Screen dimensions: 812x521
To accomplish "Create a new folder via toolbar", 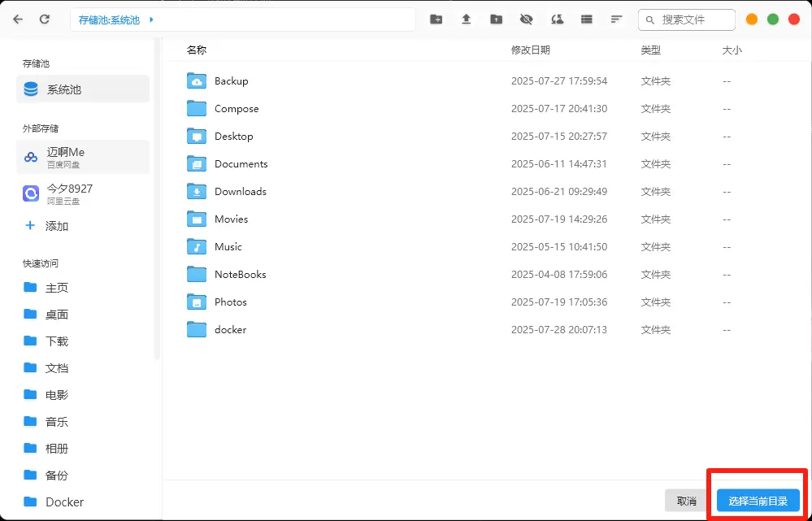I will pyautogui.click(x=436, y=20).
